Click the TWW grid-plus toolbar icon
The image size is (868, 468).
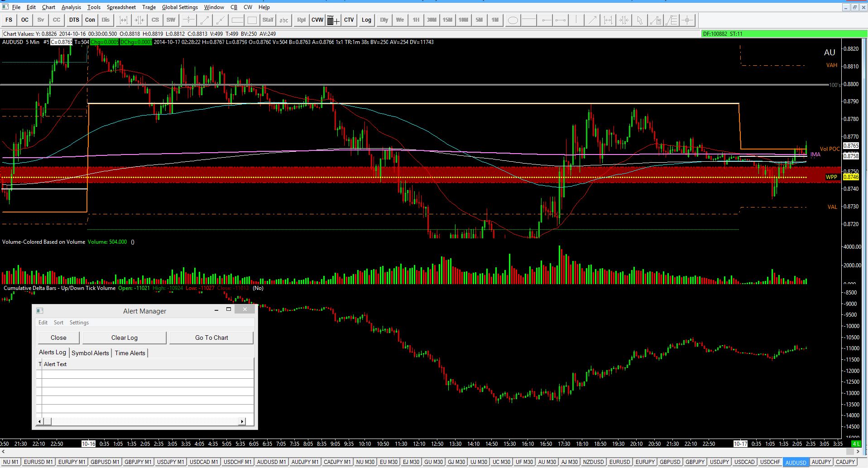(x=333, y=20)
